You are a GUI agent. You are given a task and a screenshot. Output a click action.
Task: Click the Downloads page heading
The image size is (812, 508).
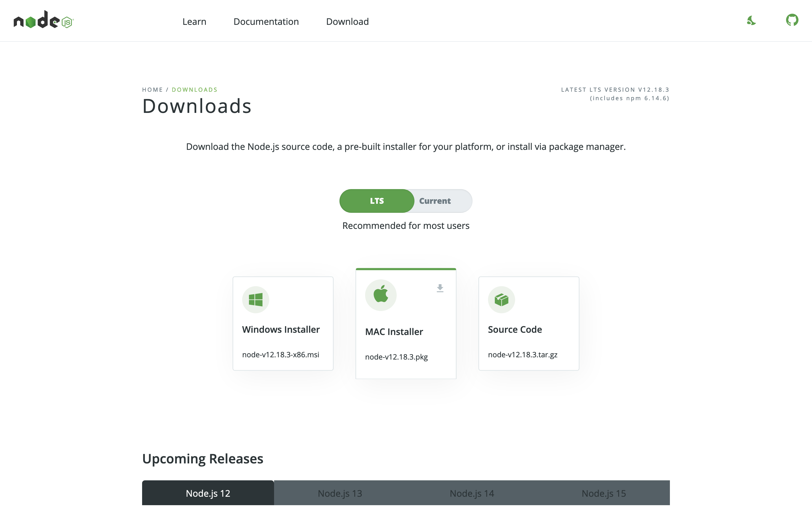click(197, 106)
